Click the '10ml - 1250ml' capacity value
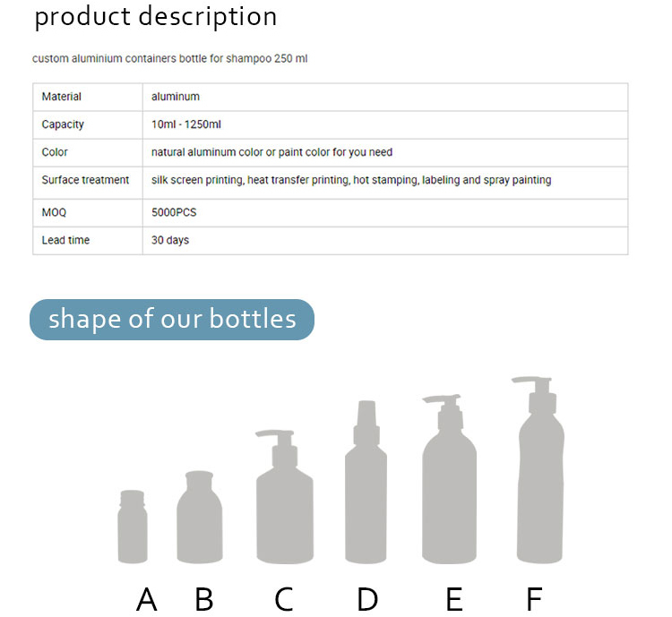 click(186, 124)
